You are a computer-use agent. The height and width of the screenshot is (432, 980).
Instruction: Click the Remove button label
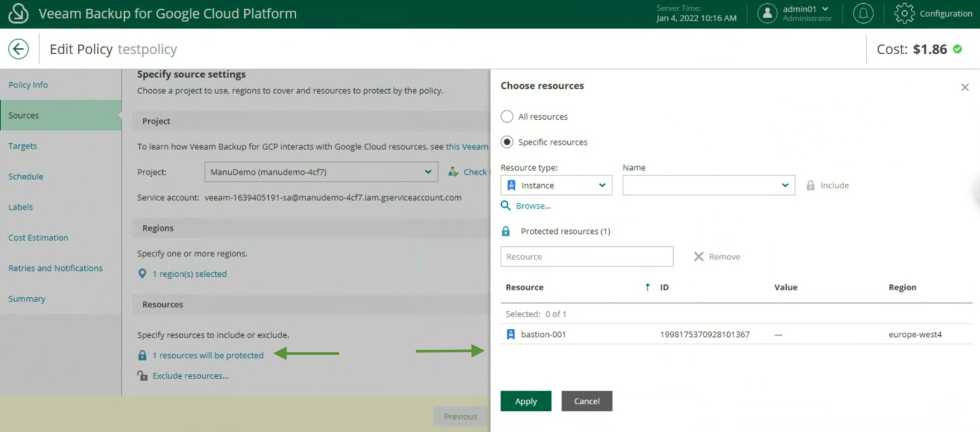tap(725, 257)
